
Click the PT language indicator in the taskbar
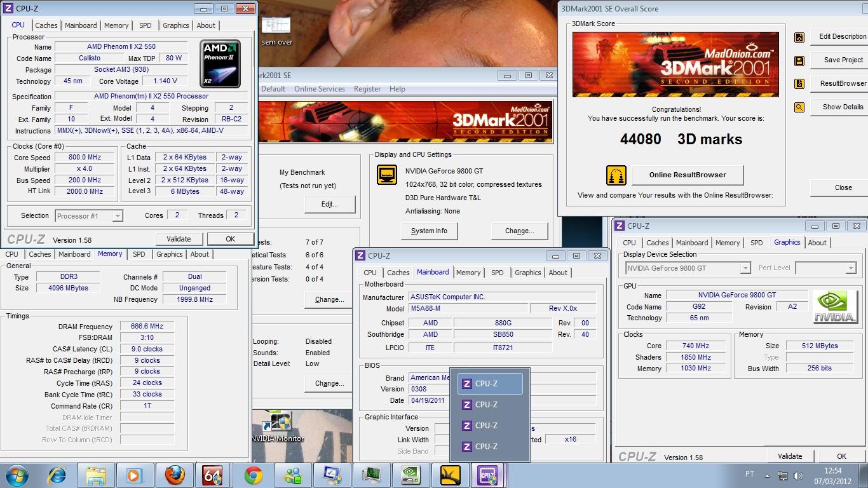pos(750,475)
